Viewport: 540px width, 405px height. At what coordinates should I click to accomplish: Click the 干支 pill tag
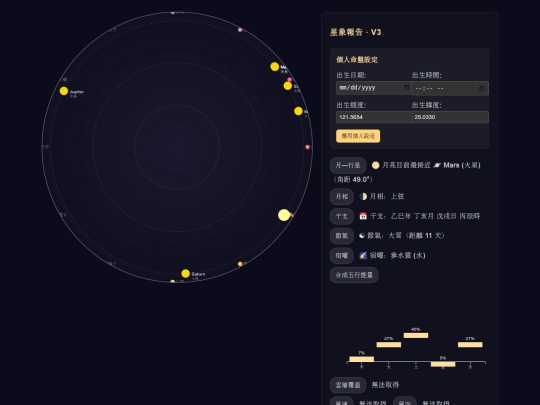(x=342, y=216)
